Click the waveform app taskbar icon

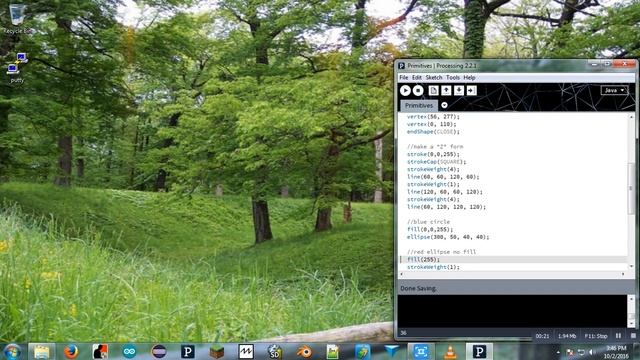[x=246, y=351]
